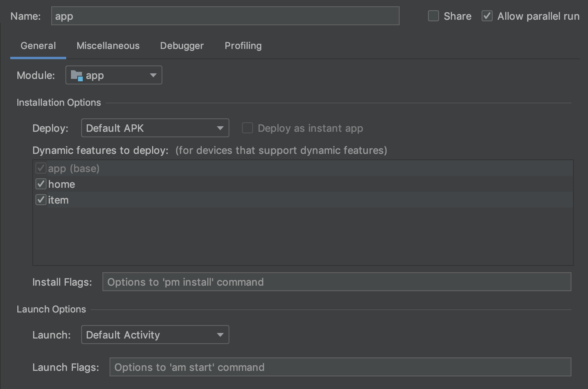Image resolution: width=588 pixels, height=389 pixels.
Task: Click empty area of dynamic features list
Action: (x=303, y=237)
